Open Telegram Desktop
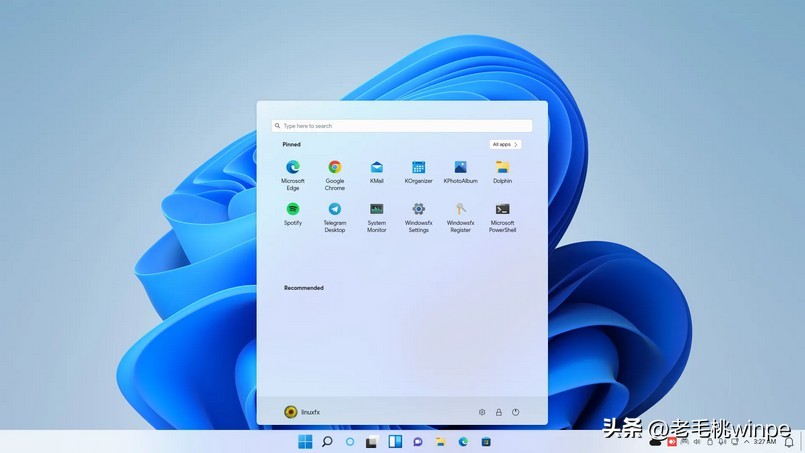Screen dimensions: 805x453 pos(335,209)
